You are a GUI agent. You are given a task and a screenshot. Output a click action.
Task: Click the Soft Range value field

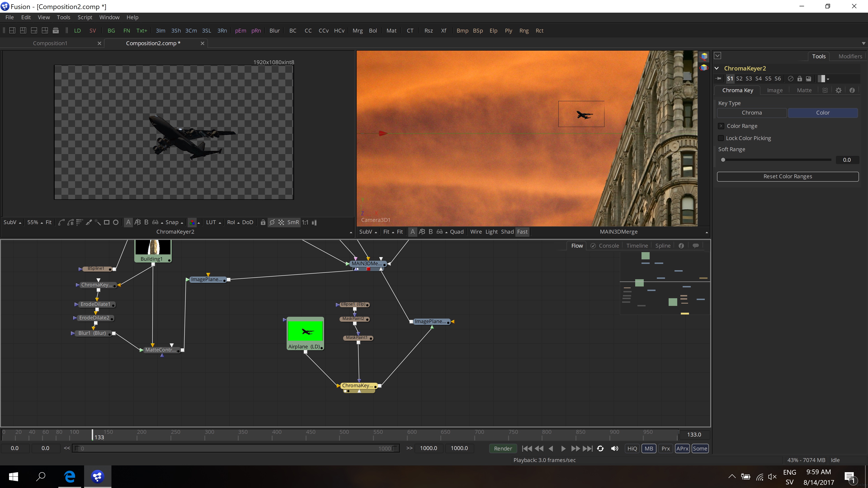[847, 160]
